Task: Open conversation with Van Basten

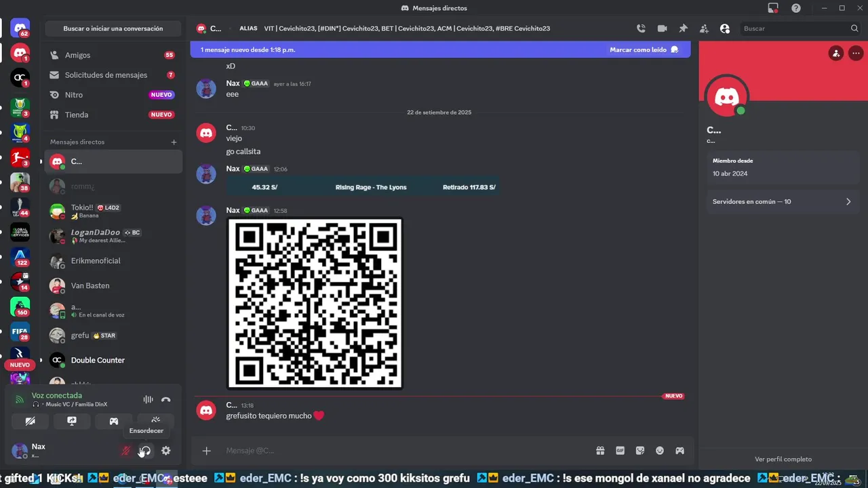Action: 113,285
